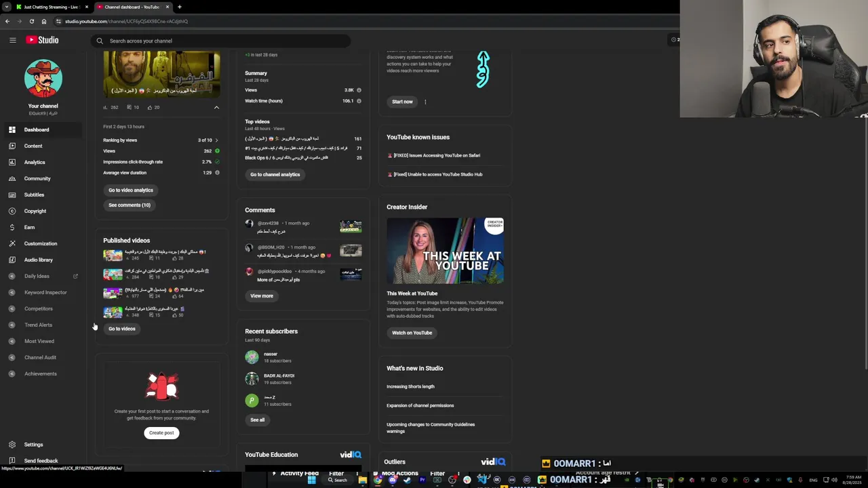Click the Create post button
The height and width of the screenshot is (488, 868).
click(161, 432)
